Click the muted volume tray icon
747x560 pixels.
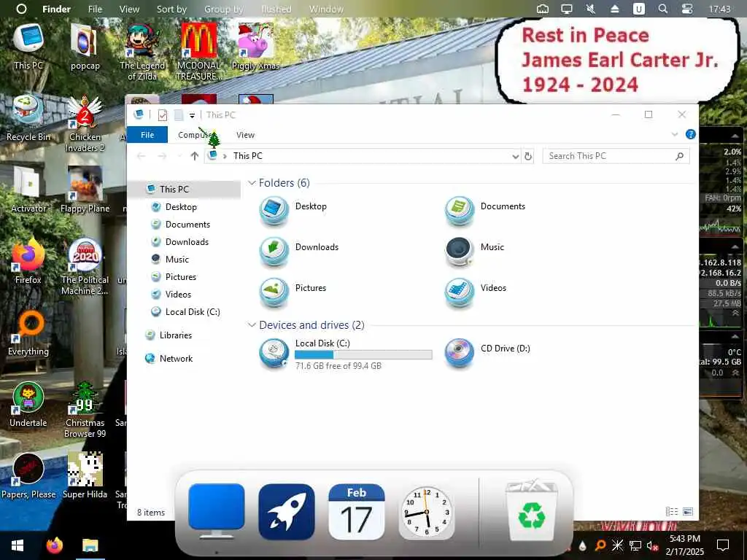tap(652, 545)
